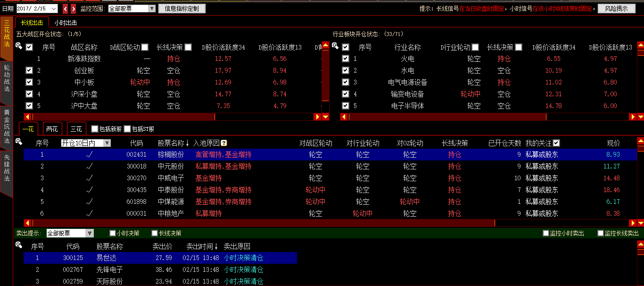This screenshot has height=286, width=644.
Task: Click the trend chart icon for 中煤能源
Action: tap(89, 202)
